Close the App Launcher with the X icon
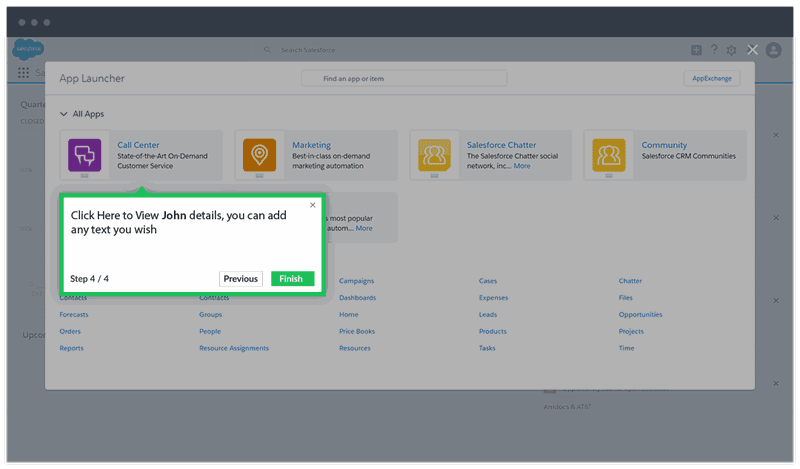 (x=752, y=50)
